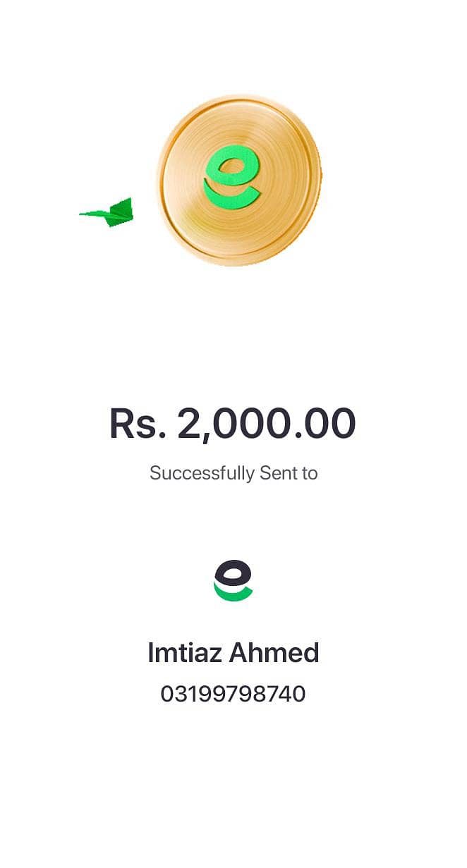The image size is (467, 868).
Task: Select the phone number 03199798740
Action: click(233, 694)
